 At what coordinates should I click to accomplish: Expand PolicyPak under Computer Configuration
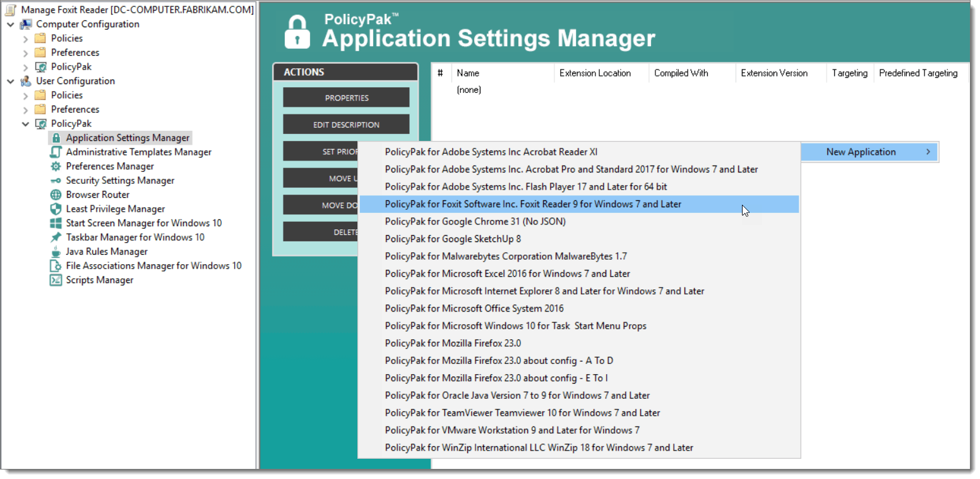[26, 67]
